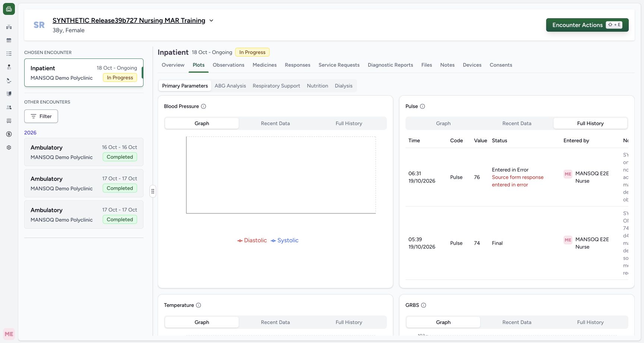Image resolution: width=644 pixels, height=343 pixels.
Task: Open Encounter Actions menu
Action: pyautogui.click(x=587, y=25)
